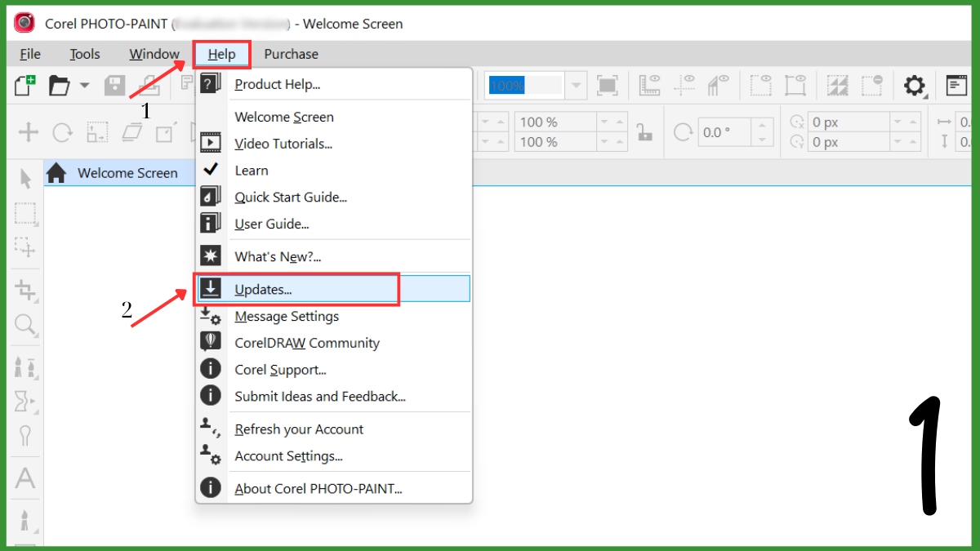Click the Save floppy-disk icon

pyautogui.click(x=114, y=85)
